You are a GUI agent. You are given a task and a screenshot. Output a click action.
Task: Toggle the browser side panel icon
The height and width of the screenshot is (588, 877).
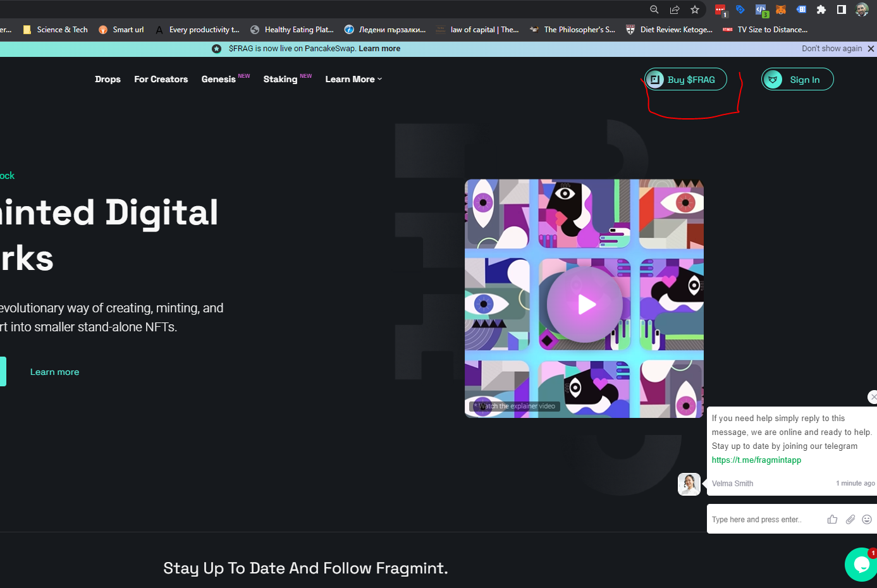click(x=842, y=9)
